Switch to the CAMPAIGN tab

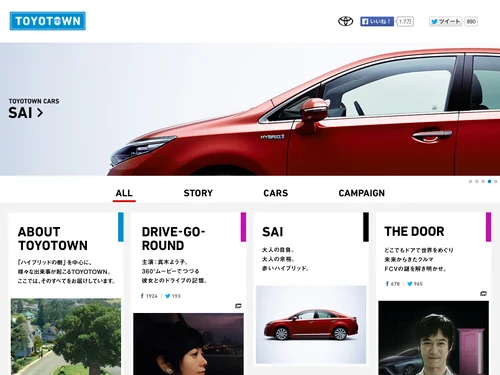[362, 193]
